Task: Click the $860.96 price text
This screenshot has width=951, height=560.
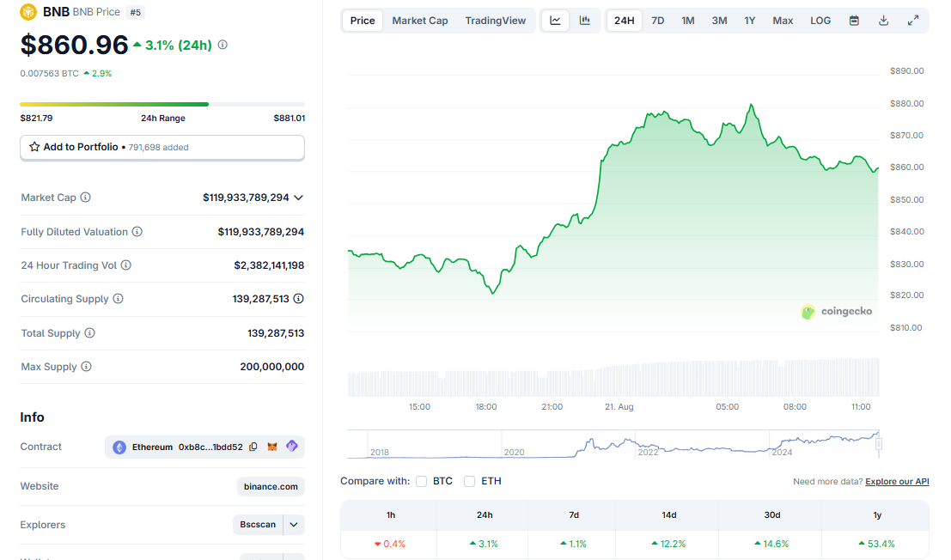Action: 74,45
